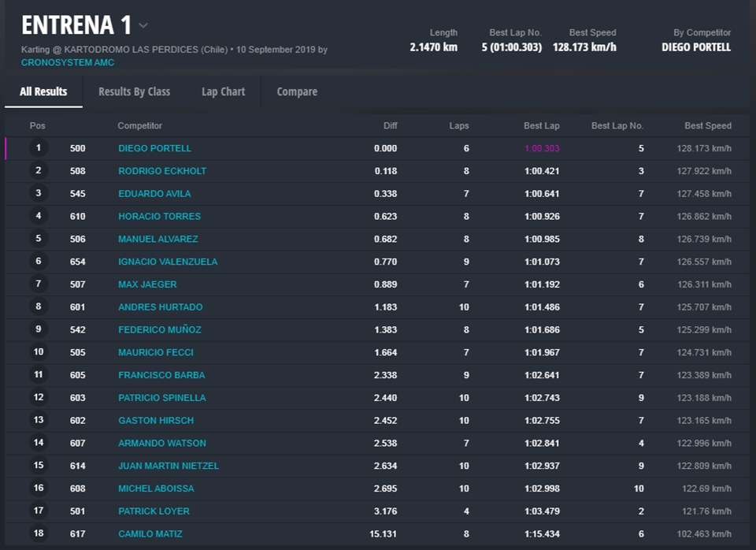This screenshot has height=550, width=756.
Task: Expand the ENTRENA 1 session dropdown chevron
Action: click(x=143, y=26)
